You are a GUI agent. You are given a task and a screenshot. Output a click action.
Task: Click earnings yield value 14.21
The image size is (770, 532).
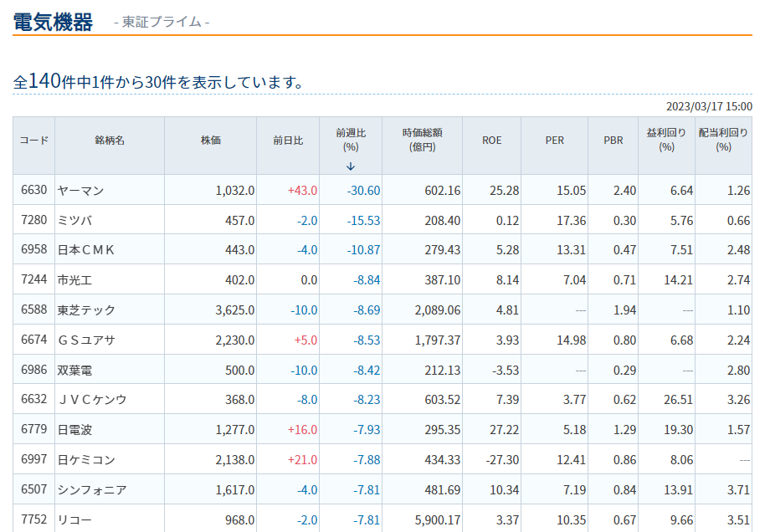(x=678, y=279)
